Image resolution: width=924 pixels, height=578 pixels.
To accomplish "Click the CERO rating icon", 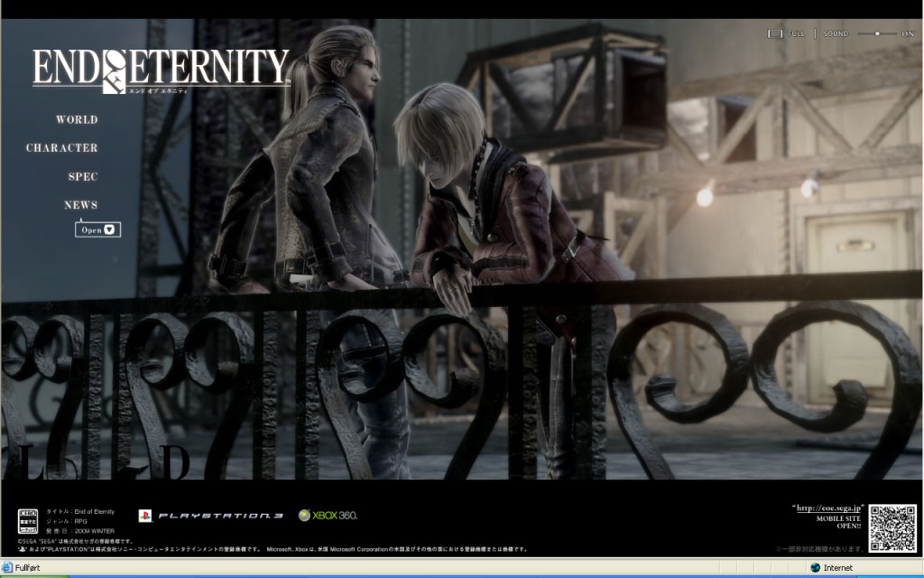I will [28, 521].
